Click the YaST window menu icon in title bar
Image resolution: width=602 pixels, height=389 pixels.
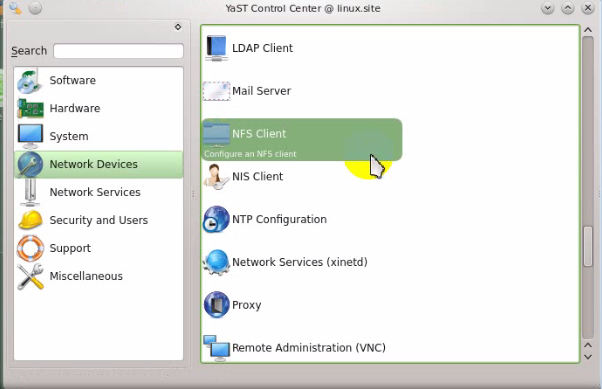(15, 8)
